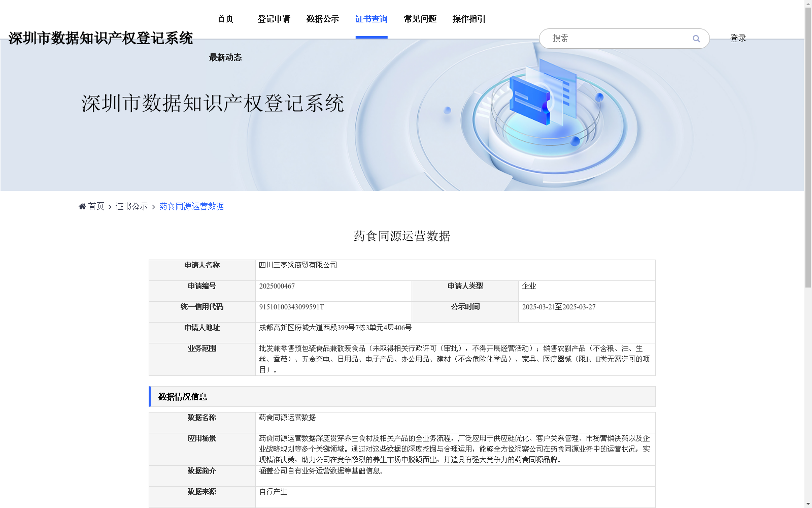
Task: Click the 应用场景 label cell
Action: tap(202, 449)
